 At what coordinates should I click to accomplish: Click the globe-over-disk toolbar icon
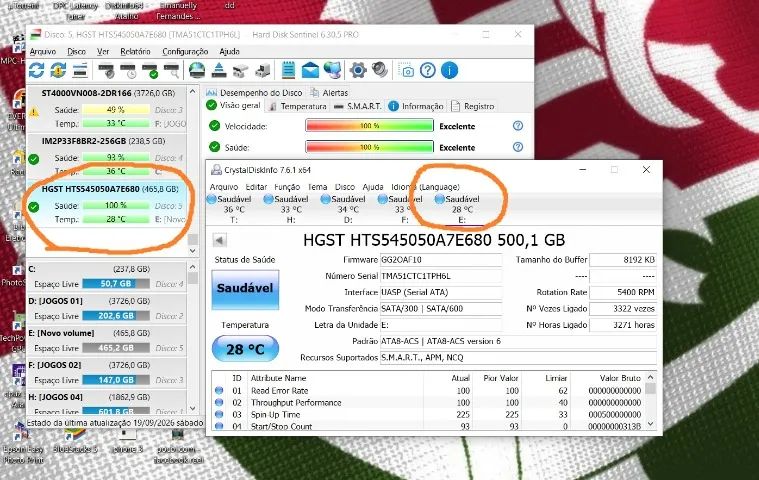click(x=197, y=71)
